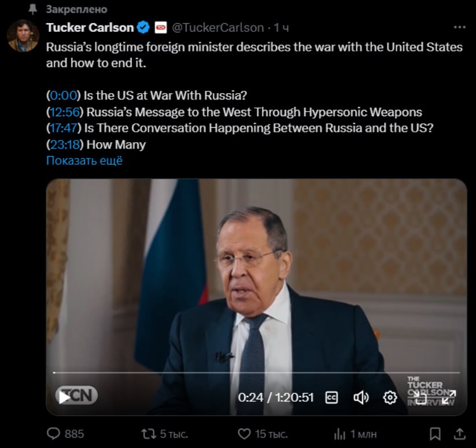Repost this tweet

coord(149,434)
